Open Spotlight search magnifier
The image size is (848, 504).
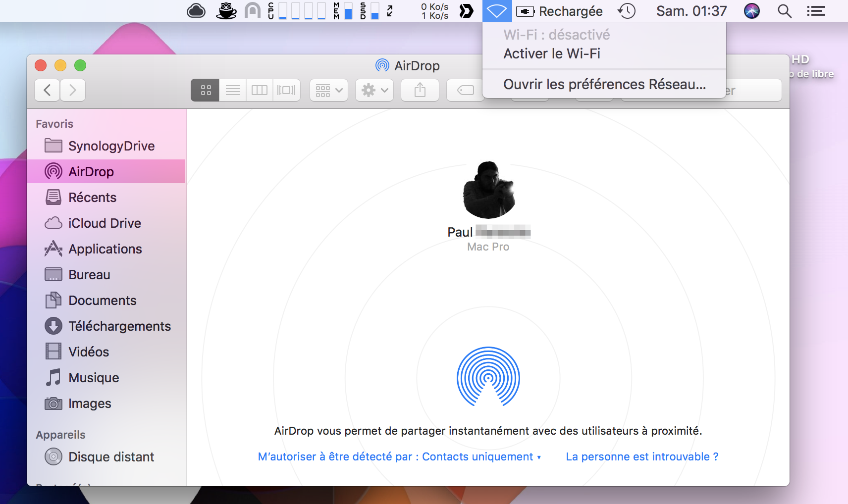pos(785,11)
